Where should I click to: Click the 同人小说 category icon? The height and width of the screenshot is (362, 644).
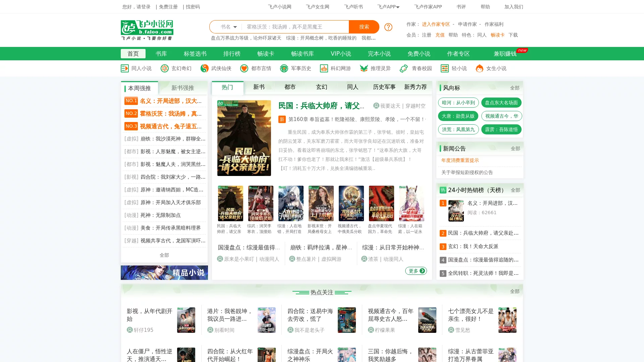(x=124, y=68)
